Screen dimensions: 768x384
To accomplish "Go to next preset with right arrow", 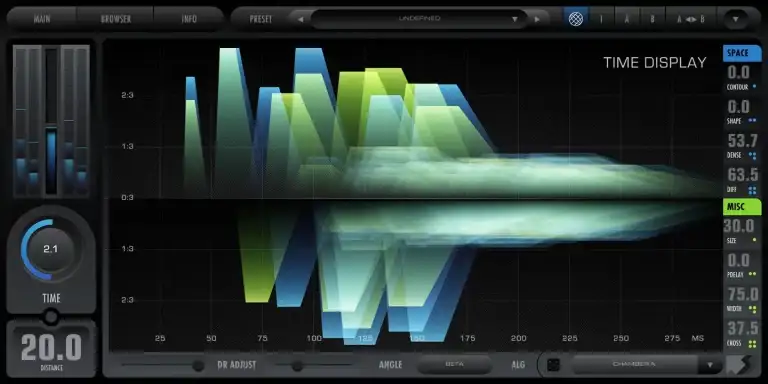I will 537,19.
